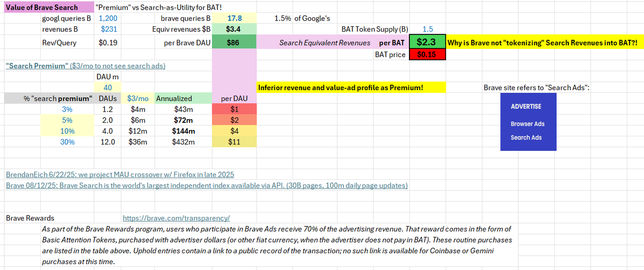Click the $4m monthly revenue cell
644x270 pixels.
[138, 109]
